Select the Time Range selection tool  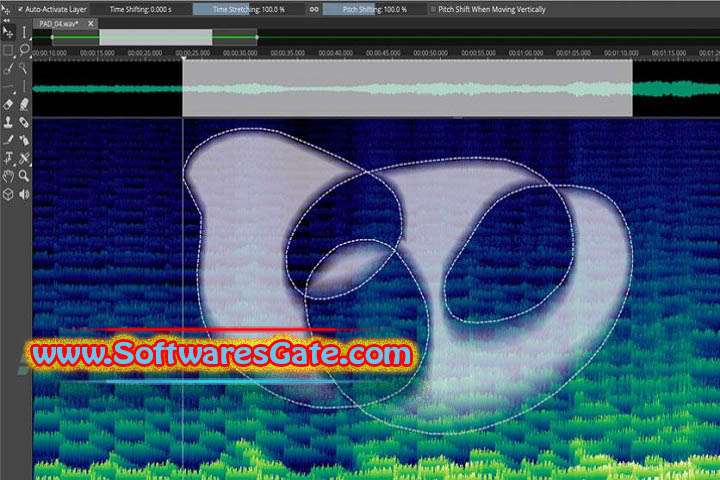pos(24,32)
